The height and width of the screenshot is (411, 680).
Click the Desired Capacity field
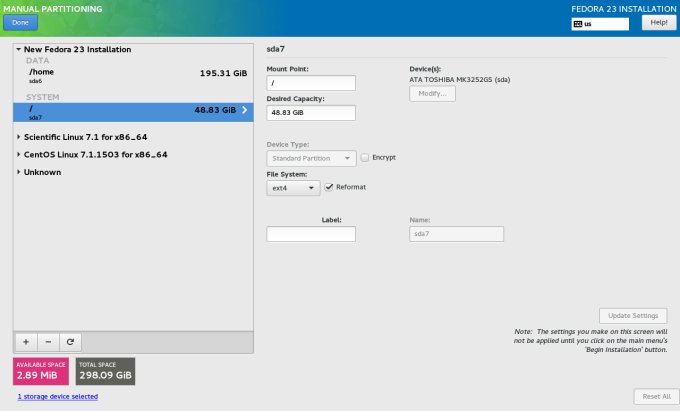click(x=311, y=113)
